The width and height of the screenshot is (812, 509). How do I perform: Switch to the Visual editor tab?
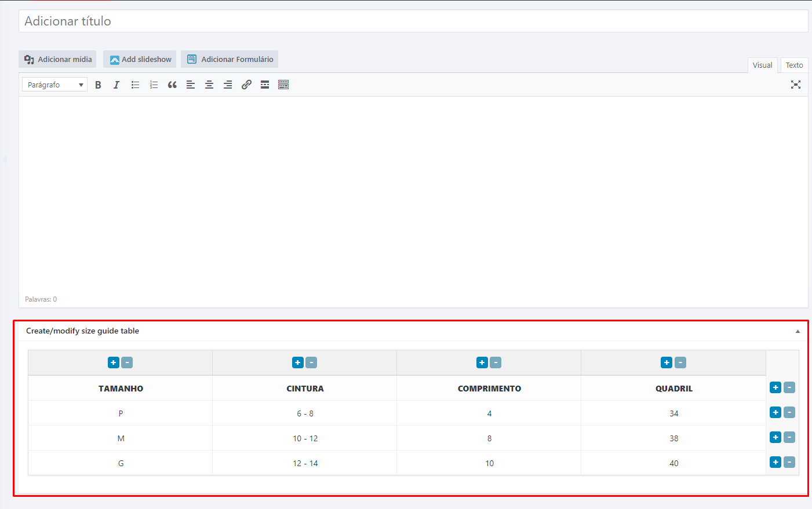762,65
